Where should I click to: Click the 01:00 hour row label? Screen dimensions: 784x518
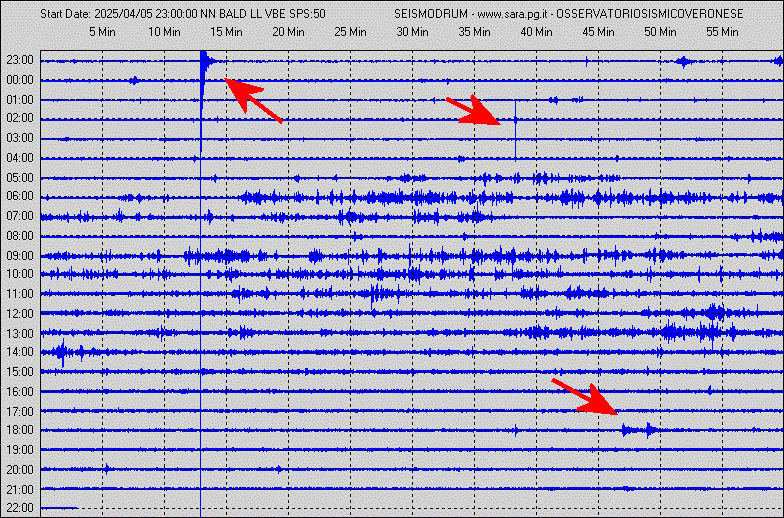point(20,100)
